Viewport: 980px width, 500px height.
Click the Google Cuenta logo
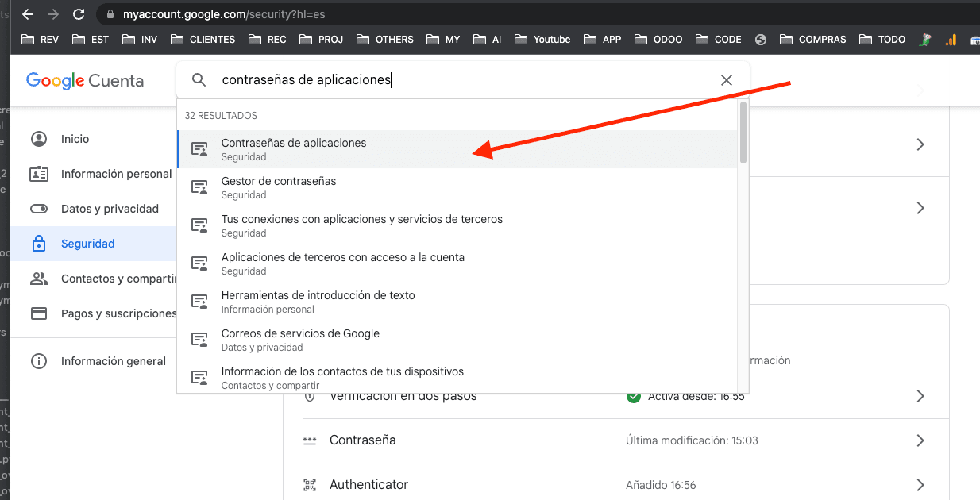coord(85,81)
